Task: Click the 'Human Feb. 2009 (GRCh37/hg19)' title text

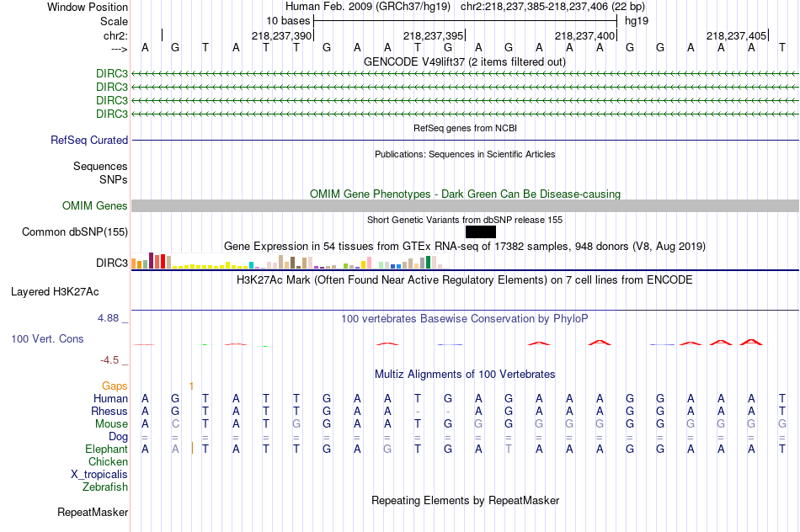Action: pos(368,7)
